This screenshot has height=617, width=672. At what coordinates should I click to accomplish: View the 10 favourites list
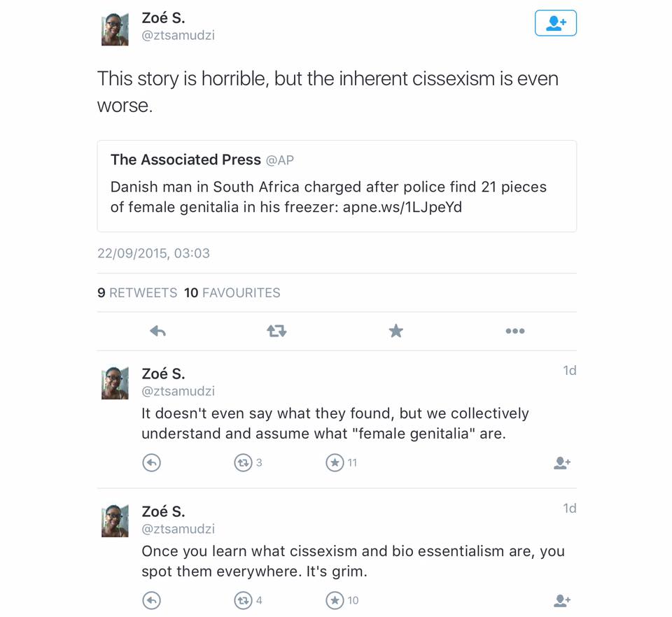pos(232,293)
